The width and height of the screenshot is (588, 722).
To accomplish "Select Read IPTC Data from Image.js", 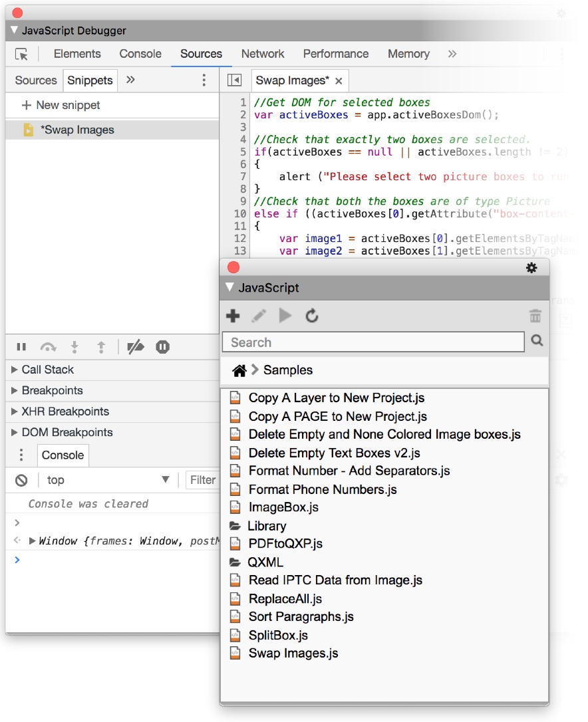I will (x=335, y=580).
